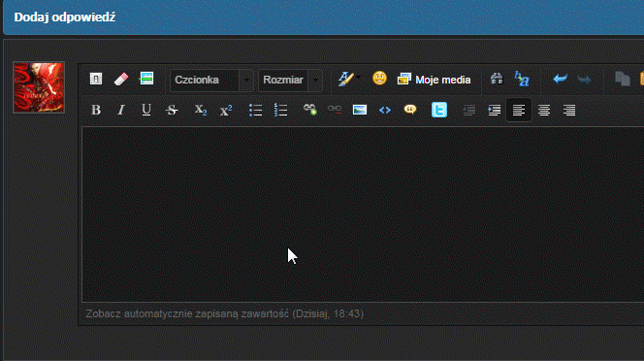Click the insert image icon

(x=360, y=110)
